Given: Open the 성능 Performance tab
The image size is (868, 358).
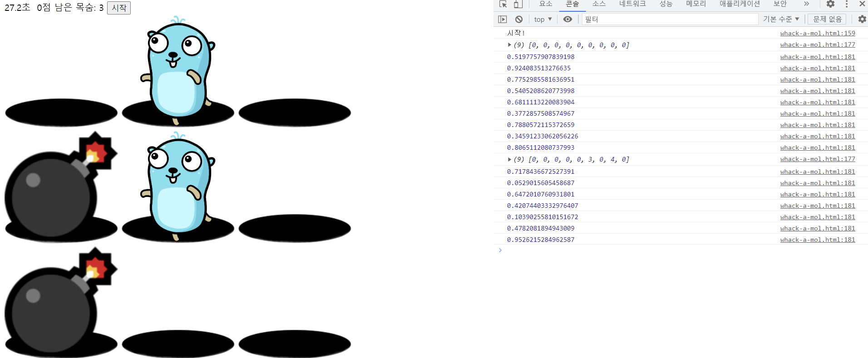Looking at the screenshot, I should 666,4.
